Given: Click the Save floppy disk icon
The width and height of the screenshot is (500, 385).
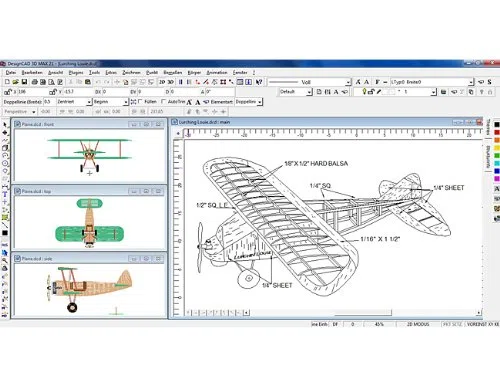Looking at the screenshot, I should coord(24,82).
